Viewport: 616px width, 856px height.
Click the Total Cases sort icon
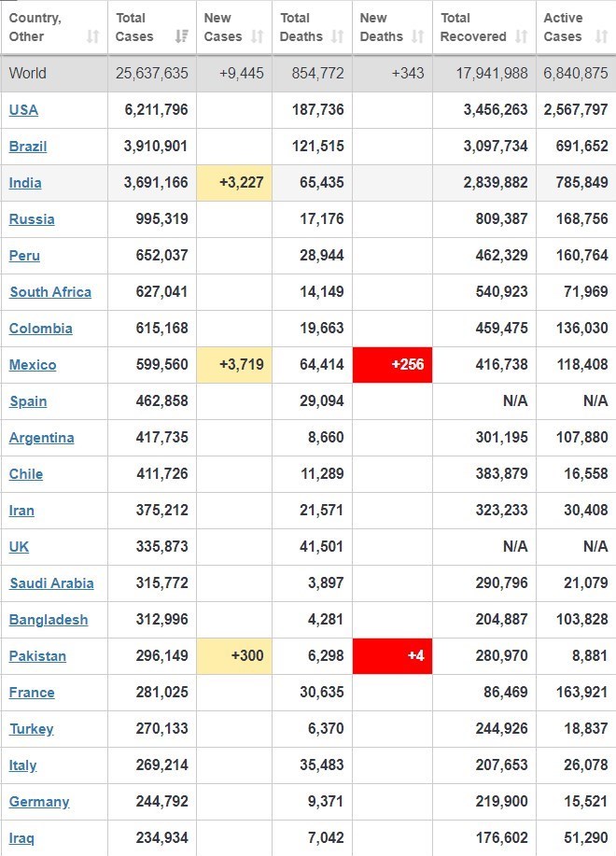(x=181, y=36)
